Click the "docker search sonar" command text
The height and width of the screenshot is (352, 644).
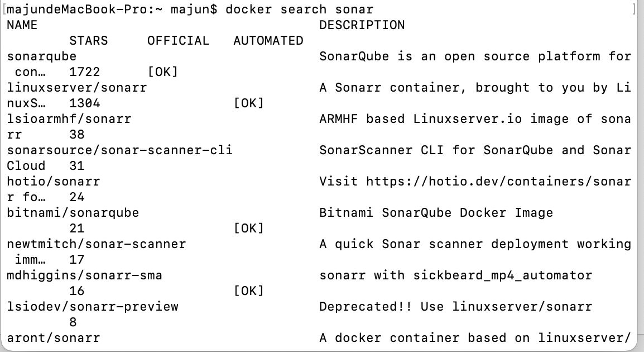coord(300,9)
